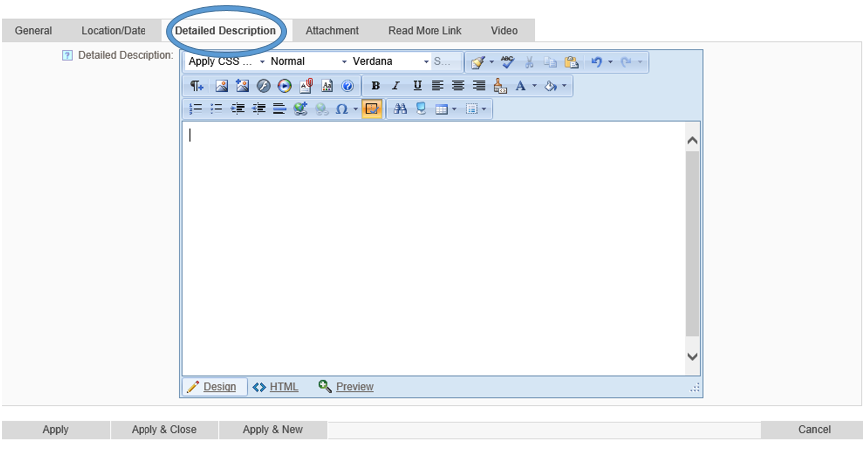Click the Toggle Full Screen monitor icon

click(421, 109)
